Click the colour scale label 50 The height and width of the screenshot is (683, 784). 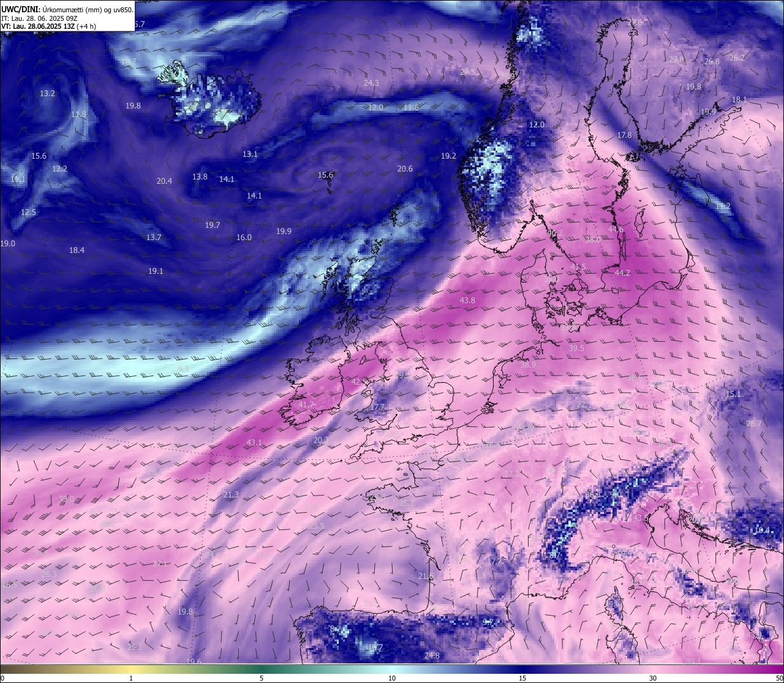(778, 678)
